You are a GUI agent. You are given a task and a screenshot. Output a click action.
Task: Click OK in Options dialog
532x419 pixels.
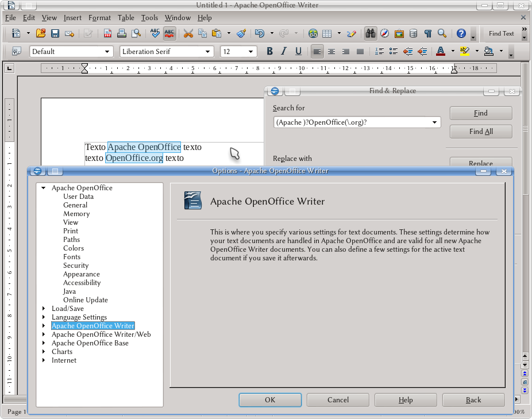pyautogui.click(x=270, y=400)
